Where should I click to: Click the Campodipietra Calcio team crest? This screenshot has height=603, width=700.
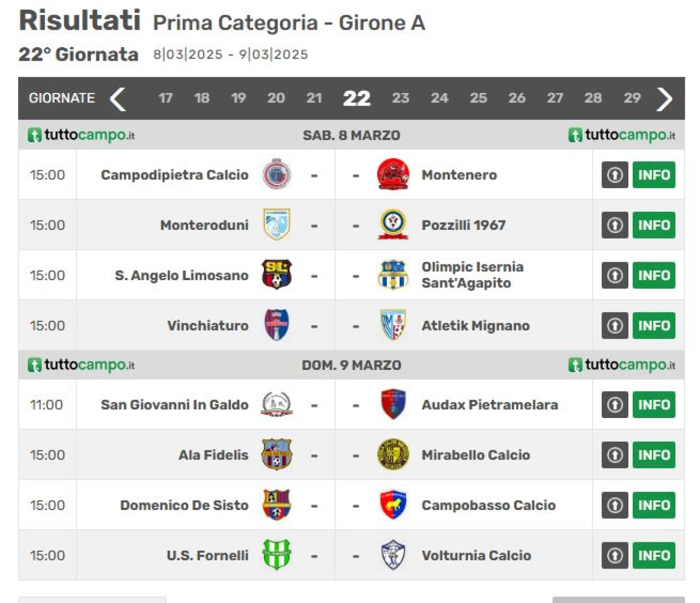(277, 175)
